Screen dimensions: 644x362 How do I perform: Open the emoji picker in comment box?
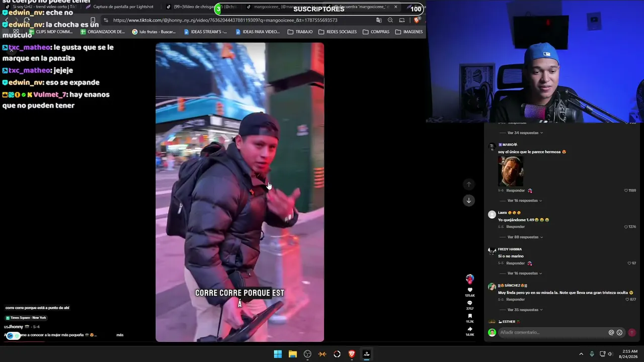coord(619,332)
